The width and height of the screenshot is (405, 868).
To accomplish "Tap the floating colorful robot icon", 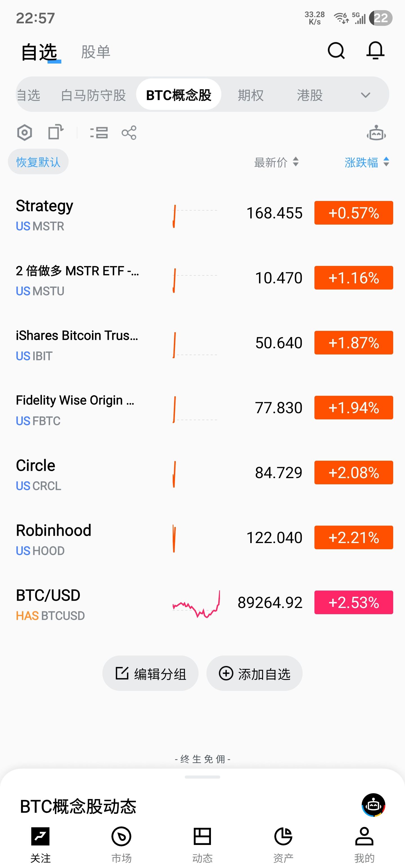I will (373, 805).
